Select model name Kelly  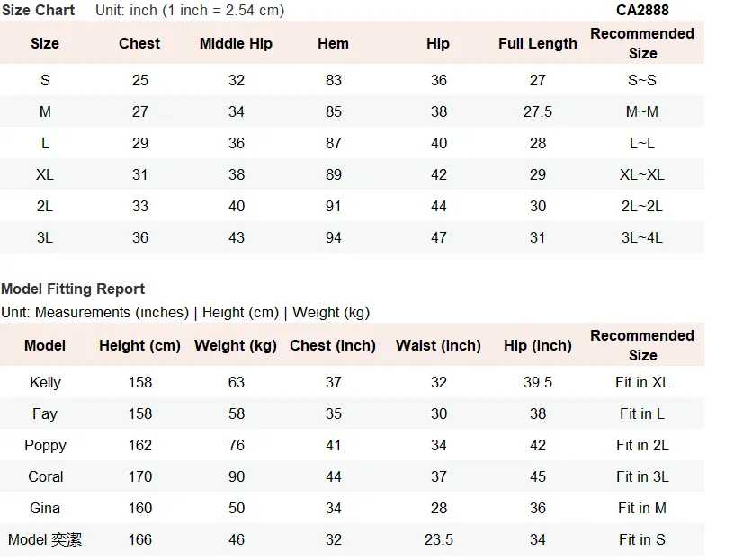45,382
